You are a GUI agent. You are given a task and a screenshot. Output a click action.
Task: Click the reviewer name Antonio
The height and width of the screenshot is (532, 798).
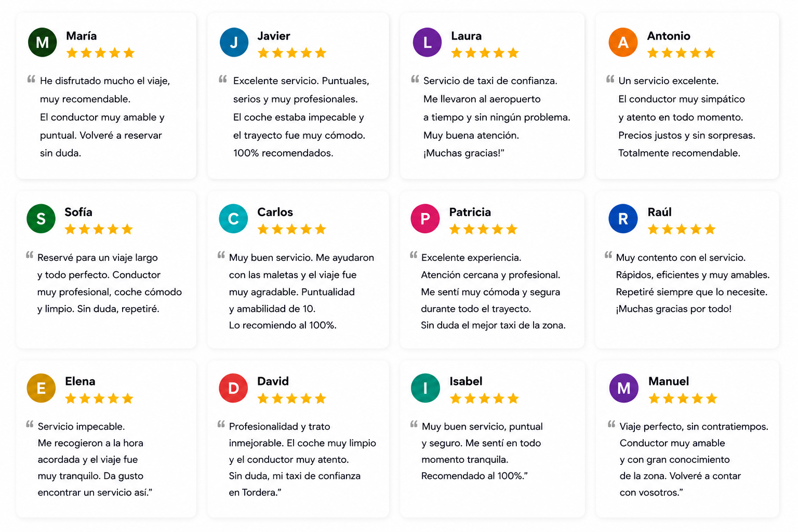[669, 36]
